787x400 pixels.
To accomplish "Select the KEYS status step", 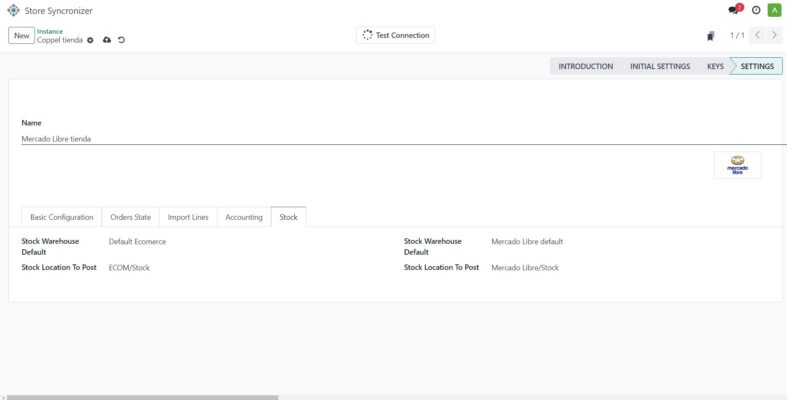I will [x=715, y=66].
